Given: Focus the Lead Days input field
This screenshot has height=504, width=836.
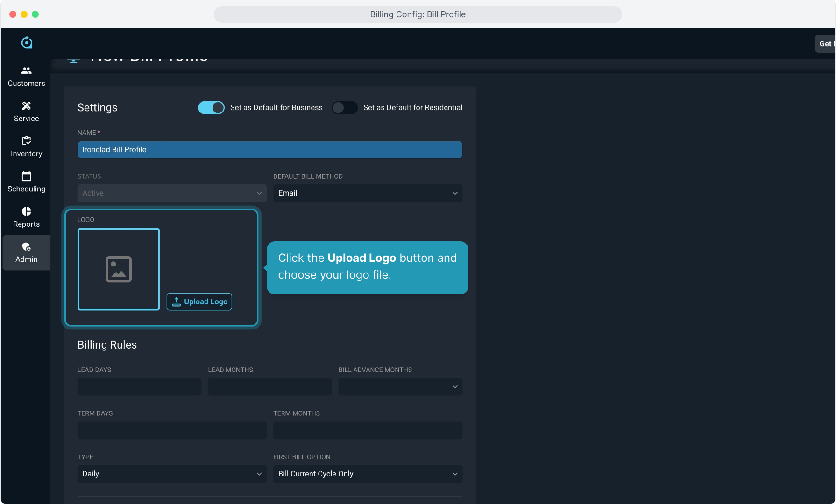Looking at the screenshot, I should pyautogui.click(x=139, y=387).
